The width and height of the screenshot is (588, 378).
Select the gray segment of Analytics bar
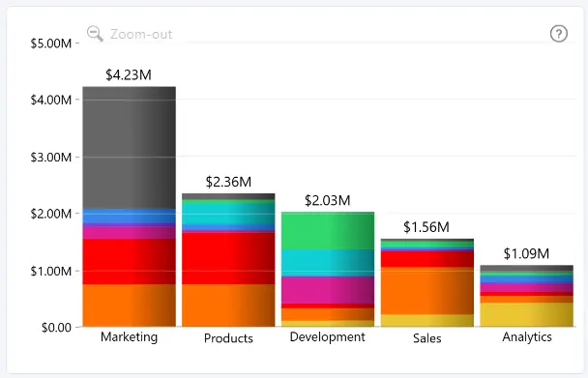(x=526, y=269)
